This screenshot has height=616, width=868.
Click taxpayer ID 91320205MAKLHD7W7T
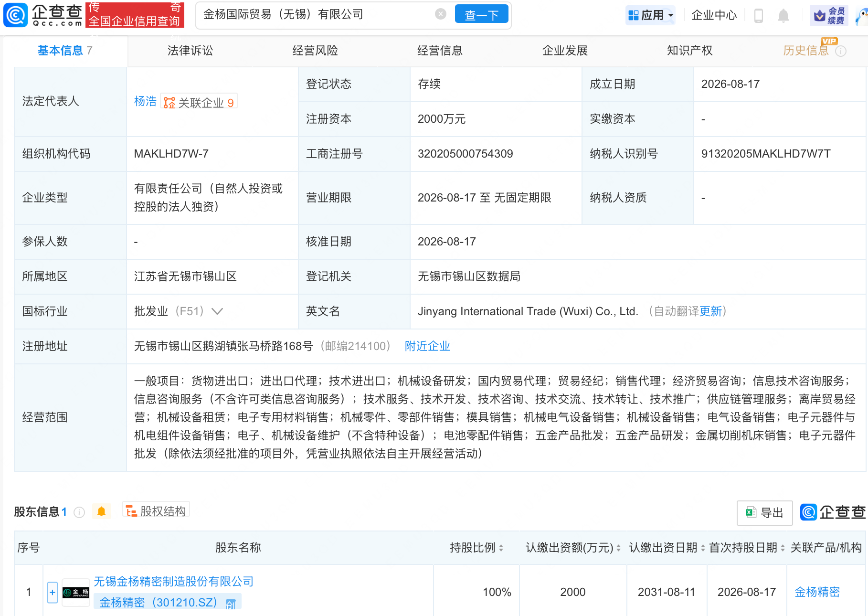click(x=766, y=154)
